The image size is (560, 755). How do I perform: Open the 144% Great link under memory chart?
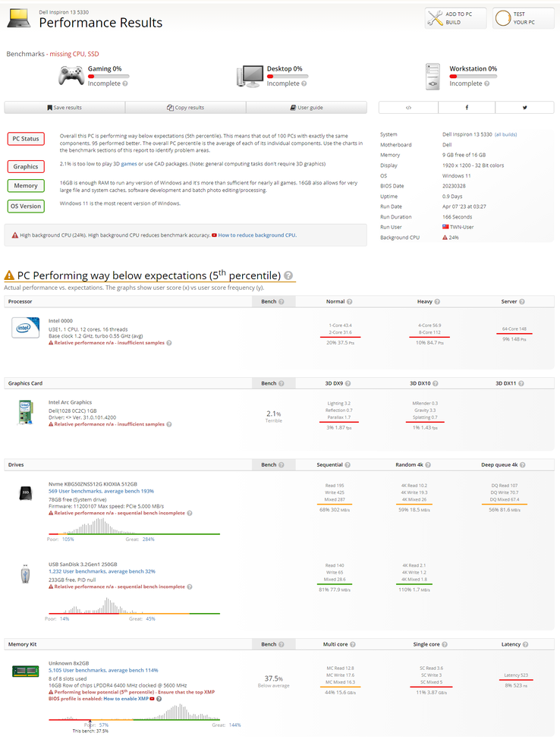pos(234,725)
